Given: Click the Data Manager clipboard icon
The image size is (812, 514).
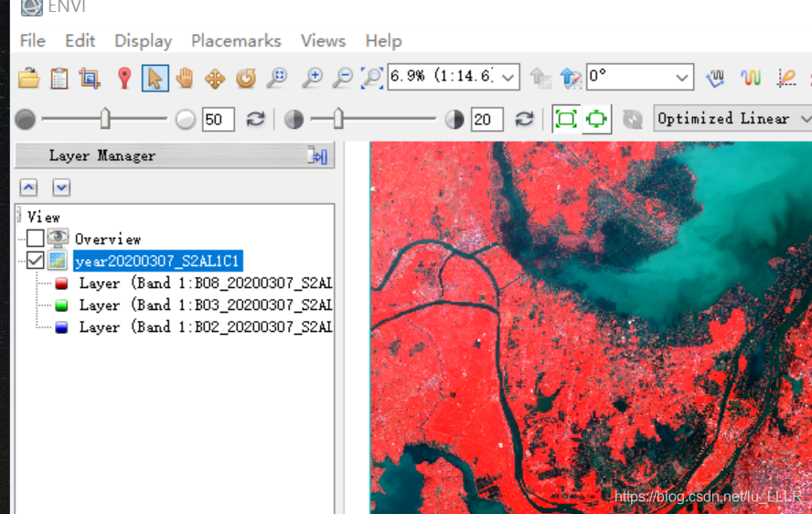Looking at the screenshot, I should (x=59, y=79).
